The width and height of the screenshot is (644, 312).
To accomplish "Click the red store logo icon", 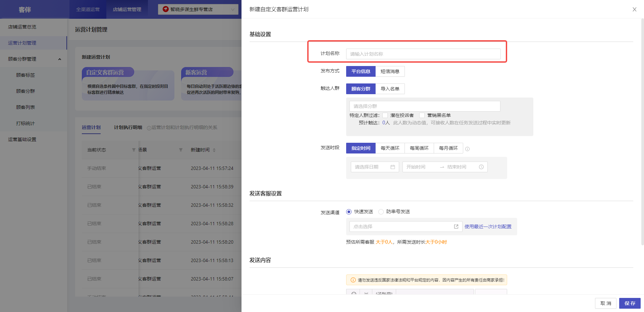I will click(165, 9).
